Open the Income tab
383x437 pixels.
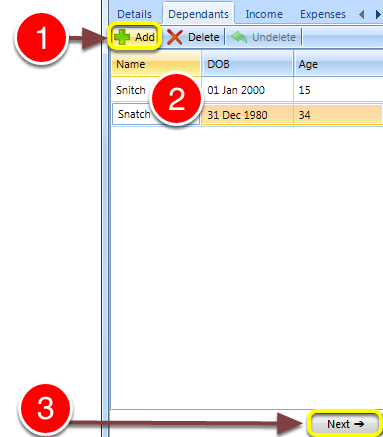click(264, 14)
